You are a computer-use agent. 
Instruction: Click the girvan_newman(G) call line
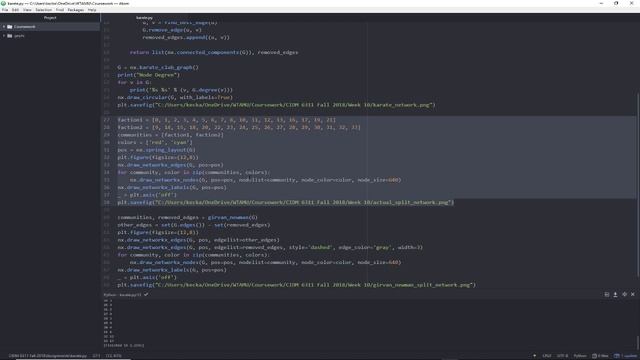click(187, 218)
